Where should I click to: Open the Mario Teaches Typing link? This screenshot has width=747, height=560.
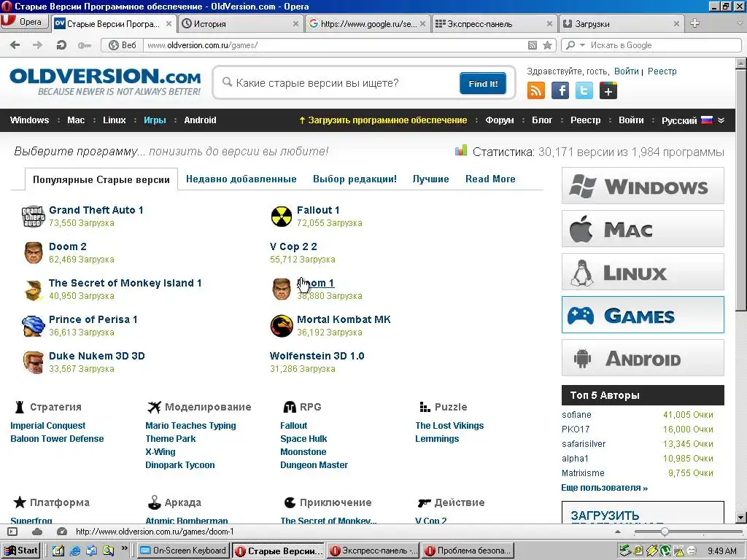190,426
